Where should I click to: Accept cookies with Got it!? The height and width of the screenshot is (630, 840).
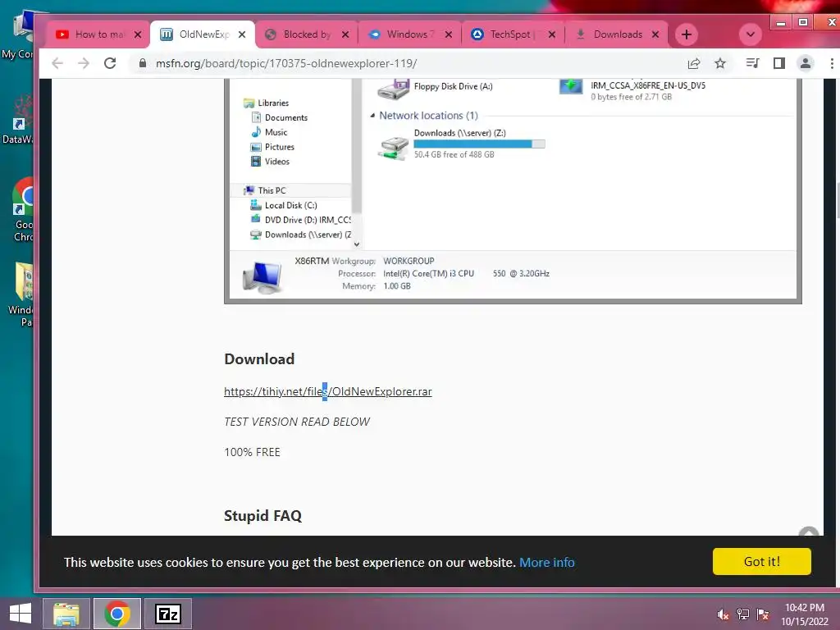762,561
